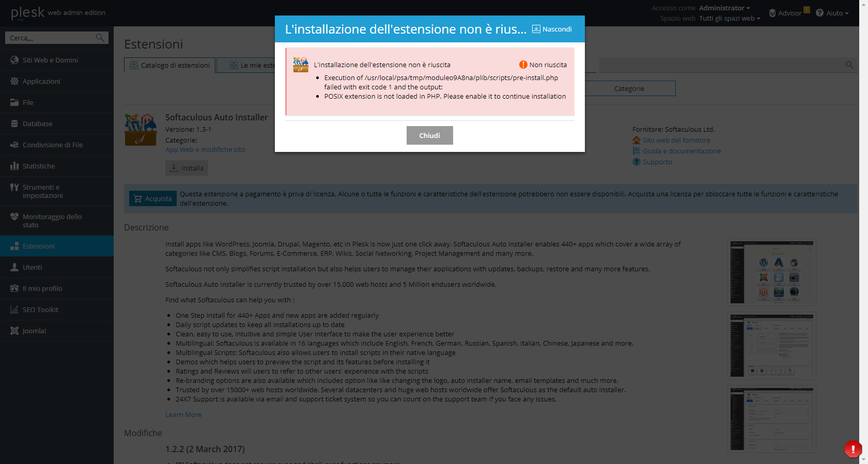Open the first Softaculous screenshot thumbnail
This screenshot has height=464, width=868.
(x=772, y=272)
